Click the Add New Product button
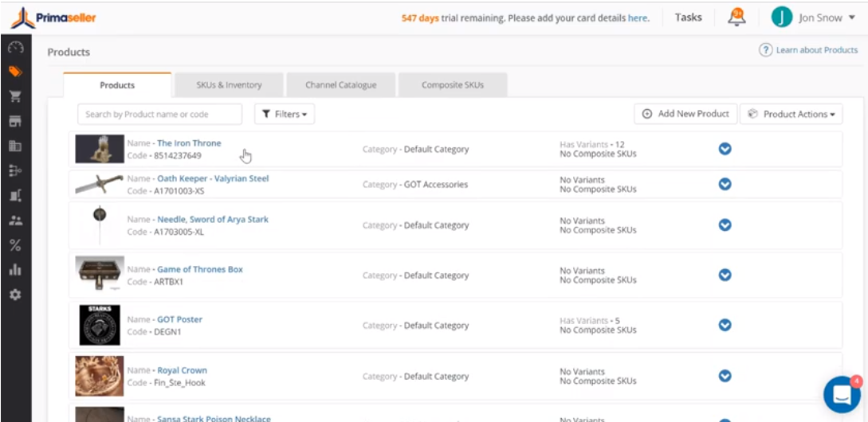Image resolution: width=868 pixels, height=422 pixels. 685,115
